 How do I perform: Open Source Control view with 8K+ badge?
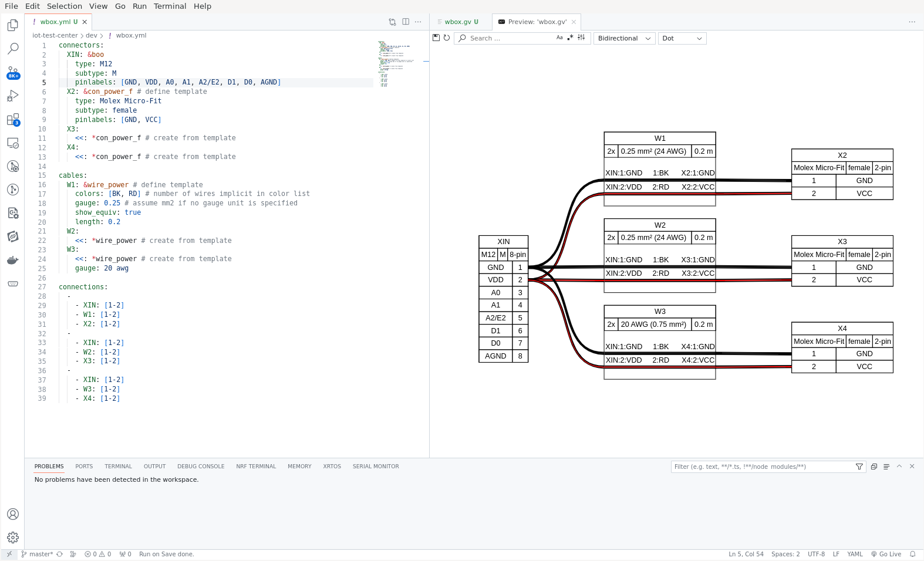pyautogui.click(x=12, y=73)
